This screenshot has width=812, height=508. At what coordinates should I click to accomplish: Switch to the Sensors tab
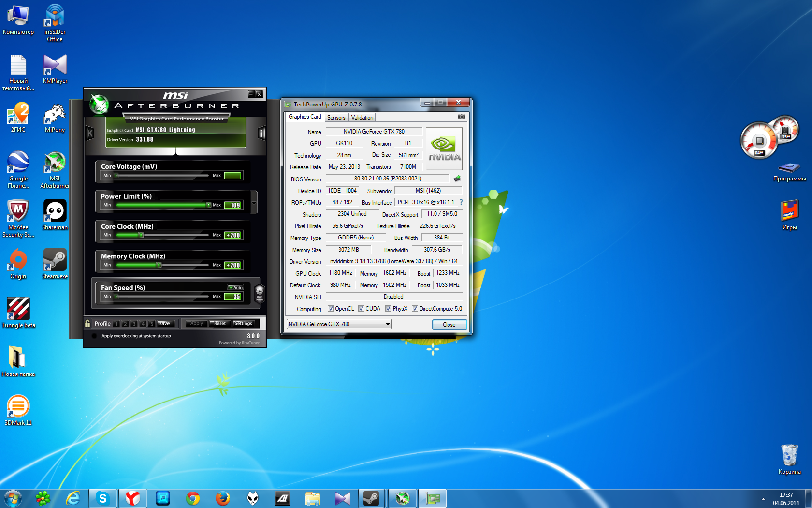336,118
